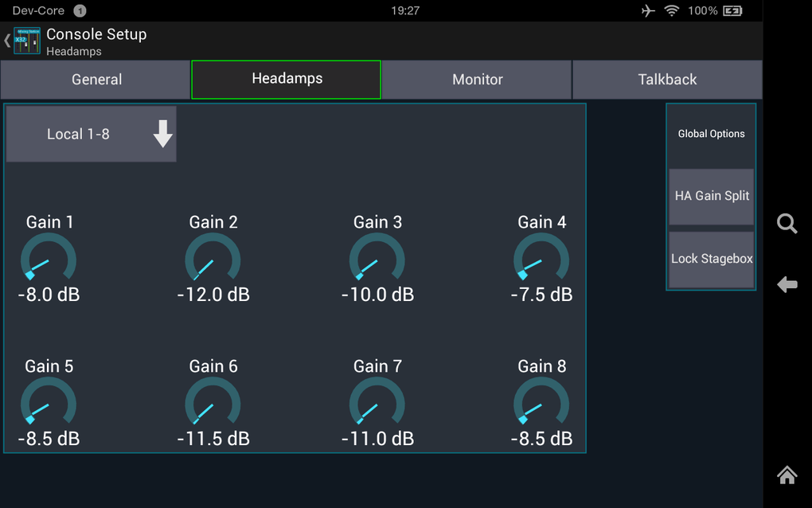Screen dimensions: 812x508
Task: Tap the home icon at bottom right
Action: [787, 475]
